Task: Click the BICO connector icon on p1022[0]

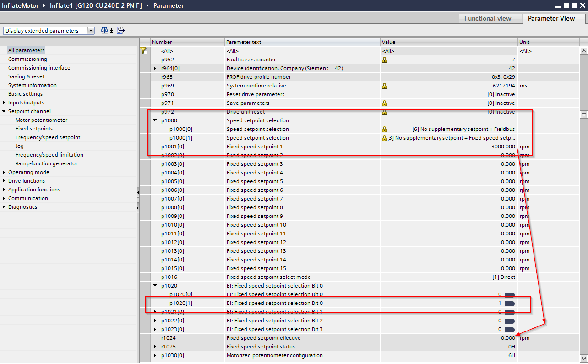Action: 510,321
